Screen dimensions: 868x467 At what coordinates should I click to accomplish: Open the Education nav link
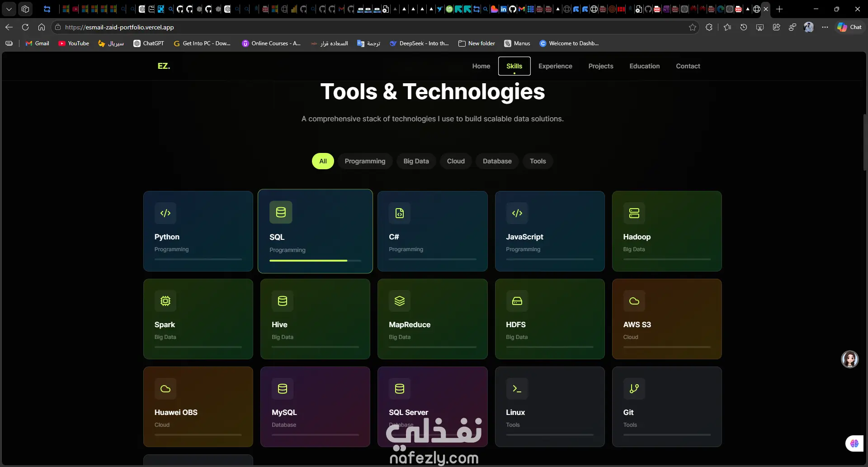(645, 66)
